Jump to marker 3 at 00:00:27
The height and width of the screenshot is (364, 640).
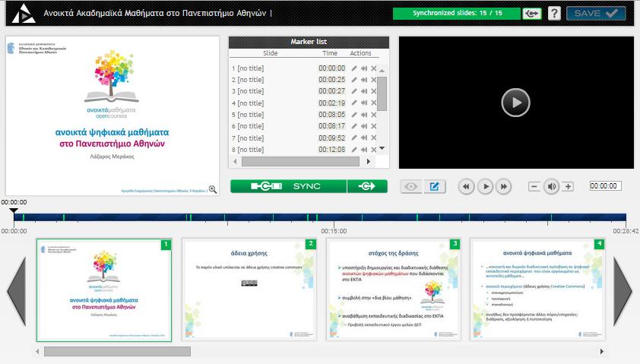(364, 91)
